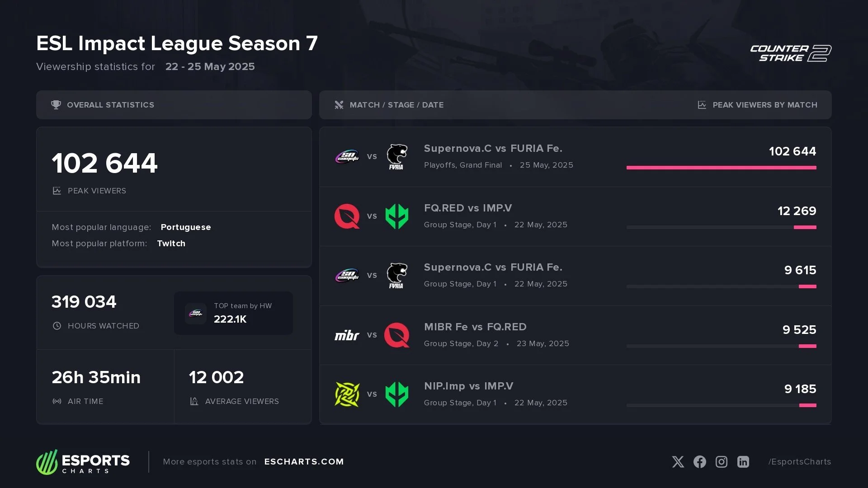Image resolution: width=868 pixels, height=488 pixels.
Task: Click the crossed swords Match header icon
Action: (x=339, y=105)
